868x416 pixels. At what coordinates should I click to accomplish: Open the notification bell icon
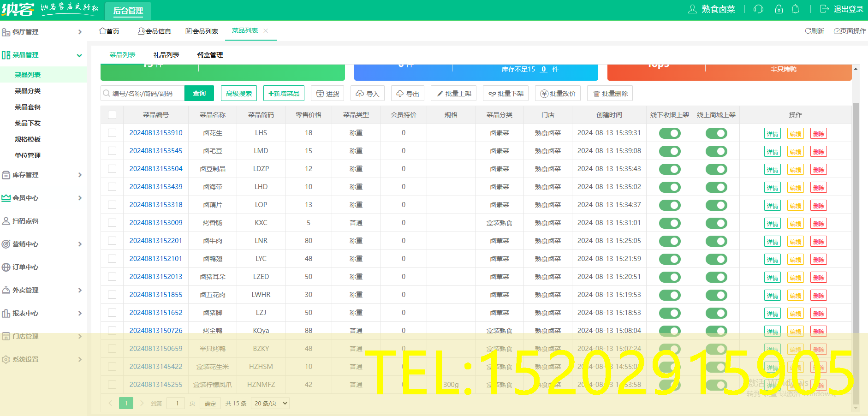pos(795,9)
